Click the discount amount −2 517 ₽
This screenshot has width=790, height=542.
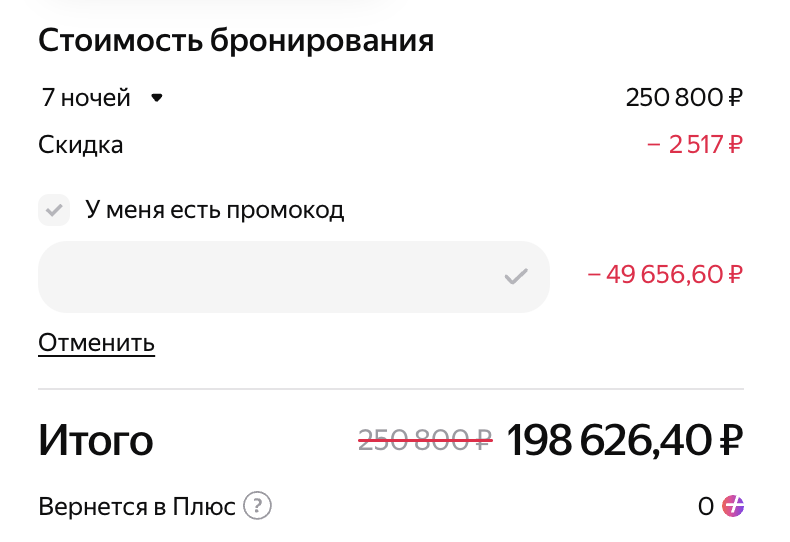coord(695,145)
